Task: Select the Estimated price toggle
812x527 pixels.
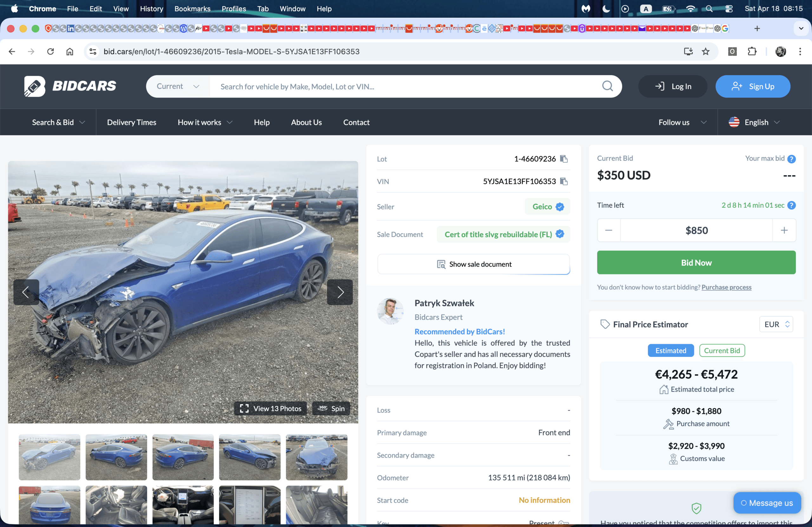Action: point(671,350)
